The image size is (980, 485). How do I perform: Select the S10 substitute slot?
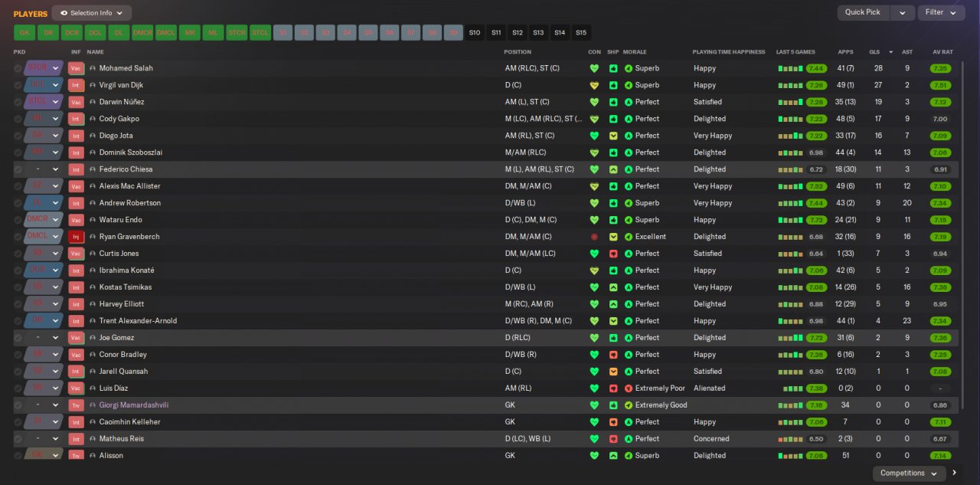(475, 33)
